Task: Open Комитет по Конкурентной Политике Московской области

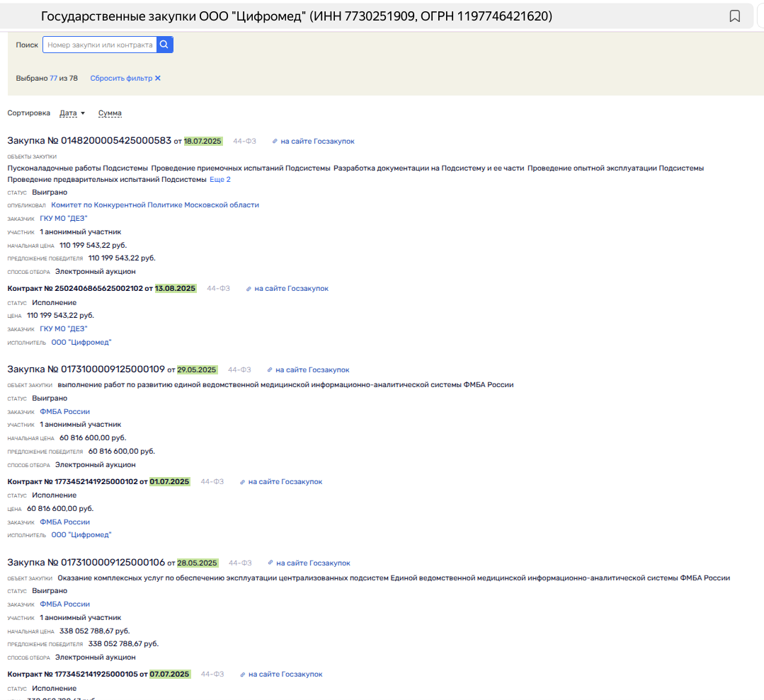Action: tap(155, 205)
